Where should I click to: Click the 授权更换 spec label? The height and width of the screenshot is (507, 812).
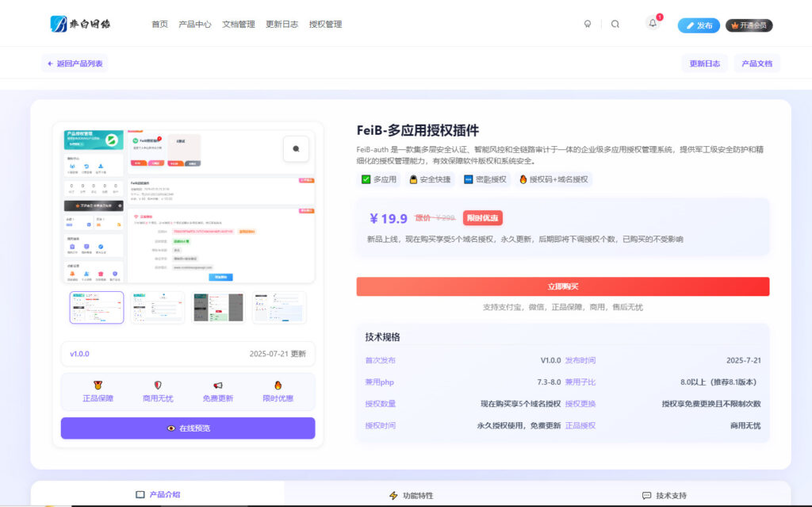[x=580, y=404]
